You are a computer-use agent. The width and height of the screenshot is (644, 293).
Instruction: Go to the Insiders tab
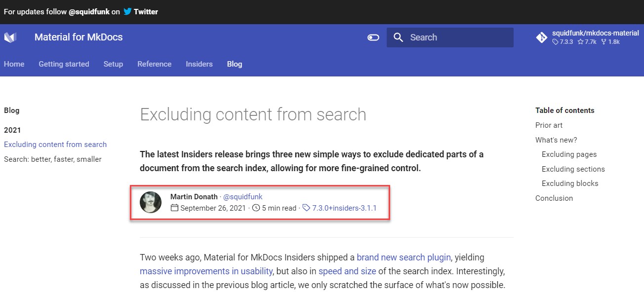(x=199, y=64)
